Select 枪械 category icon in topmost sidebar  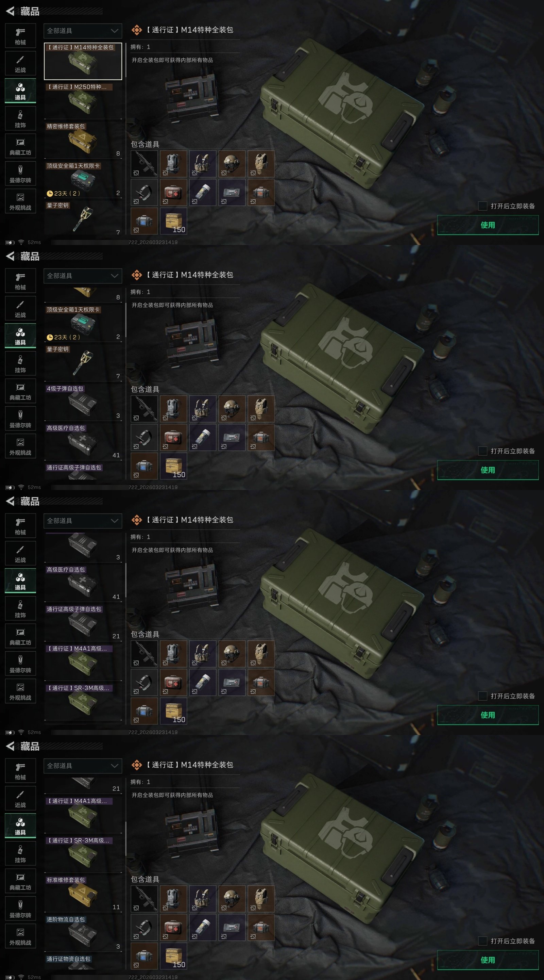point(20,36)
